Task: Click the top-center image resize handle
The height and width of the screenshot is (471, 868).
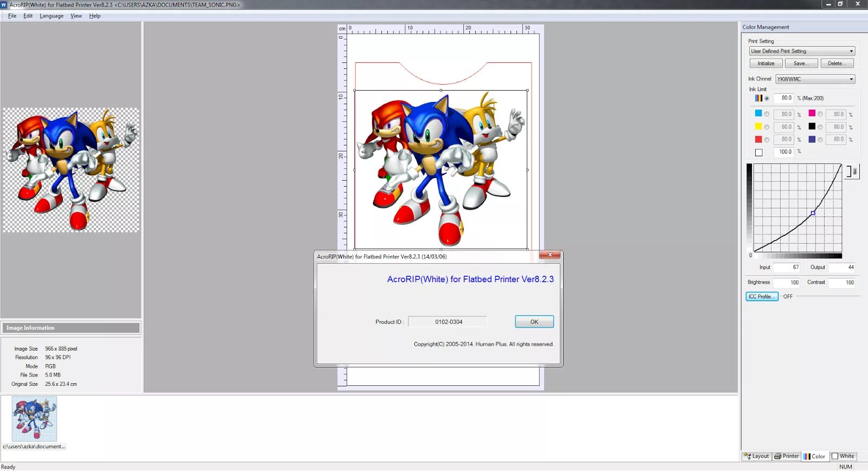Action: coord(441,91)
